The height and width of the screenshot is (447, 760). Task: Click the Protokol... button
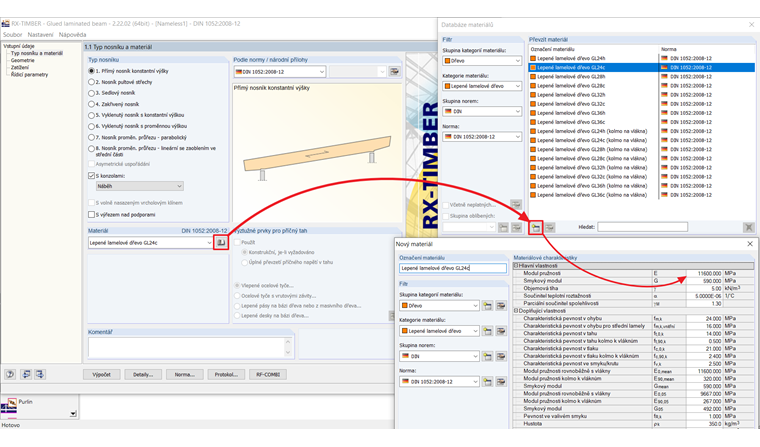(226, 374)
